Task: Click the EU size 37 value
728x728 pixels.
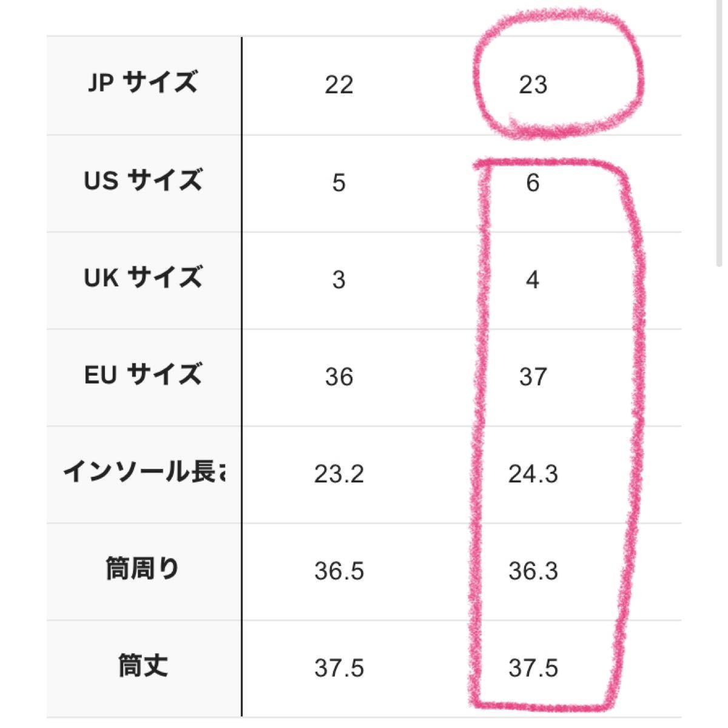Action: click(x=533, y=377)
